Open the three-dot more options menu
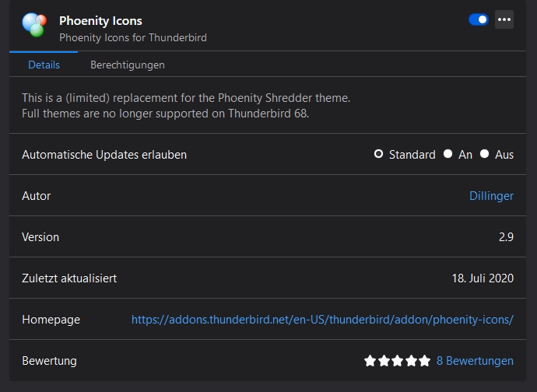This screenshot has width=537, height=392. tap(504, 19)
